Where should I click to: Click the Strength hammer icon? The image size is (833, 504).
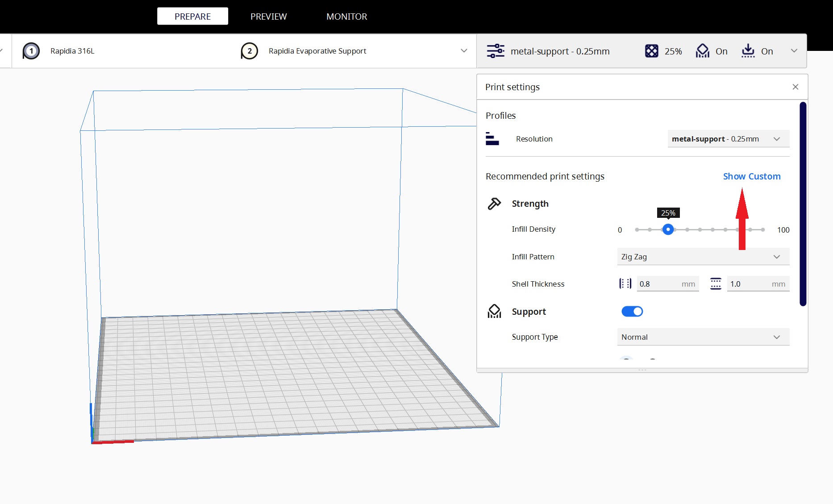(x=494, y=204)
